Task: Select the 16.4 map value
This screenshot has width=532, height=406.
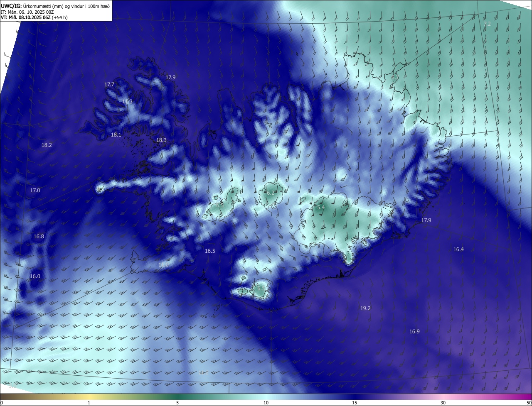Action: tap(458, 249)
